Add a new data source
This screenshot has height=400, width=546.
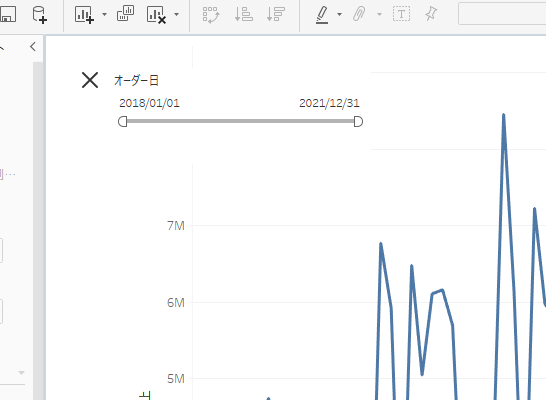click(39, 15)
